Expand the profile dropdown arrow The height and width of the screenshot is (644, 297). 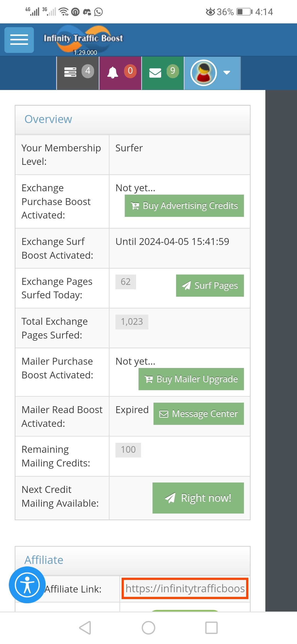(x=227, y=73)
